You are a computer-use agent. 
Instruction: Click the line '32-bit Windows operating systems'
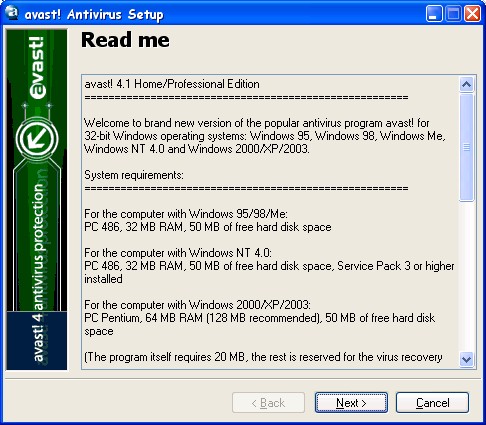tap(265, 136)
